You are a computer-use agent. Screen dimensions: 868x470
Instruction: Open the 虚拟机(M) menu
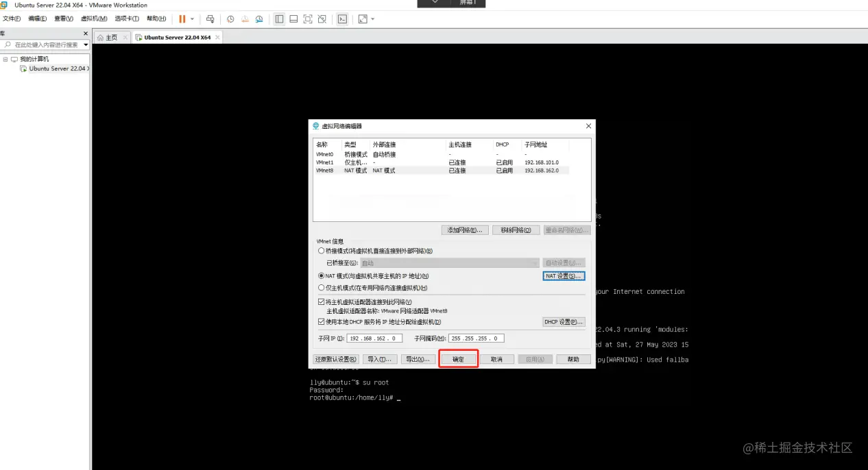click(x=94, y=18)
